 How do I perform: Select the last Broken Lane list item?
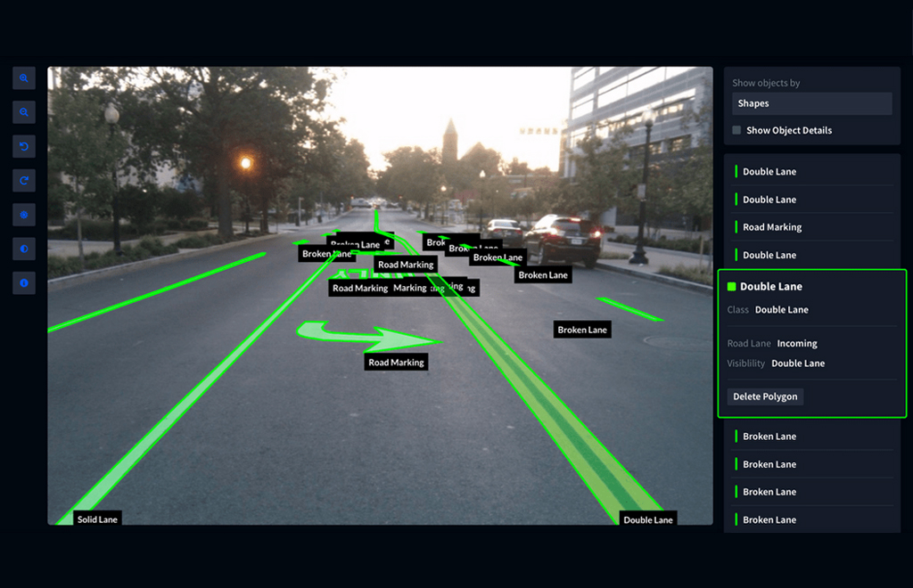[x=769, y=519]
